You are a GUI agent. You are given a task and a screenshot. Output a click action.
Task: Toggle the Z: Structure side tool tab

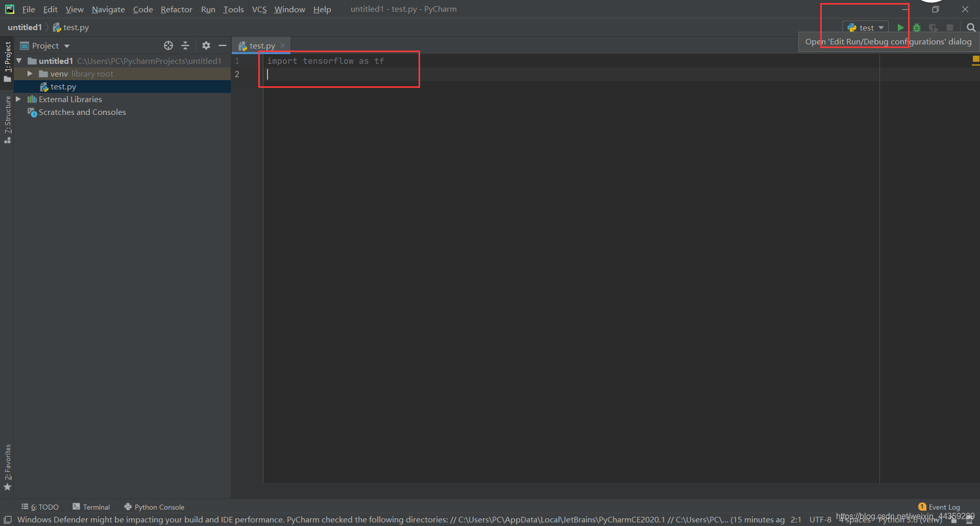(7, 119)
